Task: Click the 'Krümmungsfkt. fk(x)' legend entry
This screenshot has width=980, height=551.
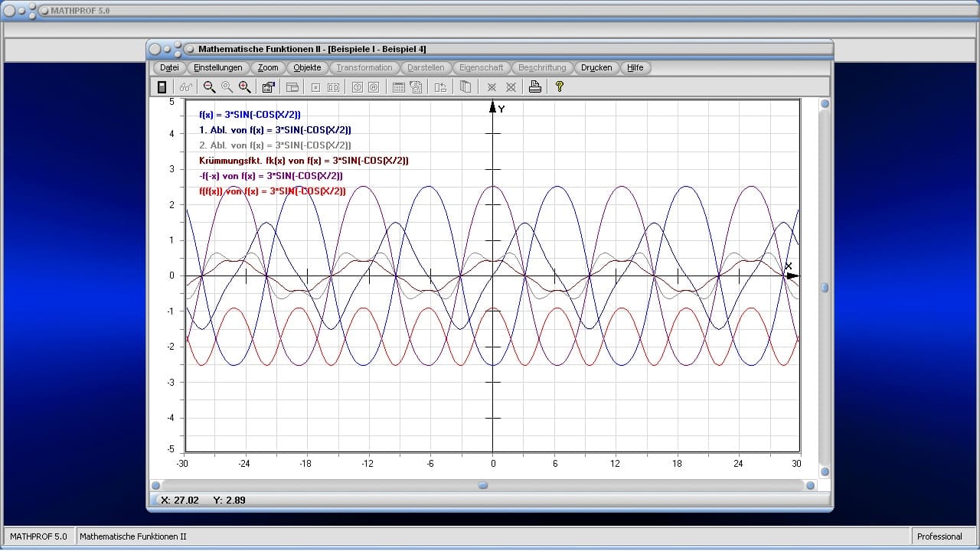Action: tap(303, 161)
